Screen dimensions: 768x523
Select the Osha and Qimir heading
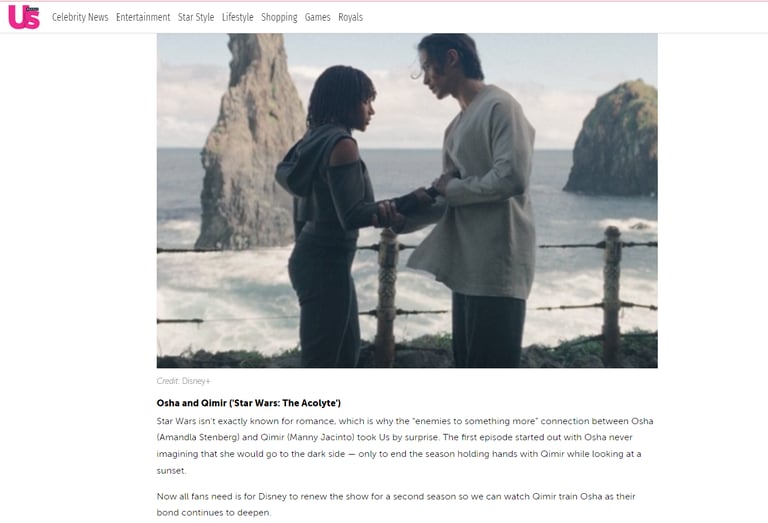pos(249,403)
